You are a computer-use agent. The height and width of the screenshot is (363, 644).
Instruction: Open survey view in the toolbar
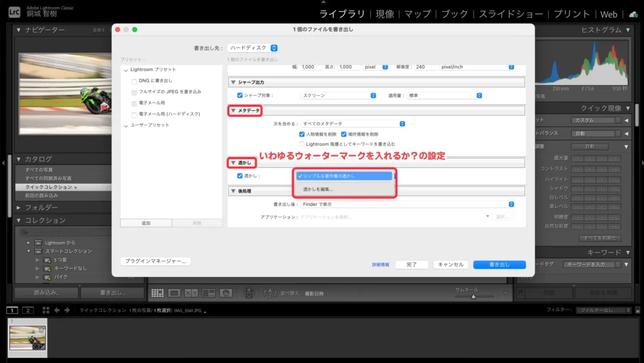(x=209, y=293)
